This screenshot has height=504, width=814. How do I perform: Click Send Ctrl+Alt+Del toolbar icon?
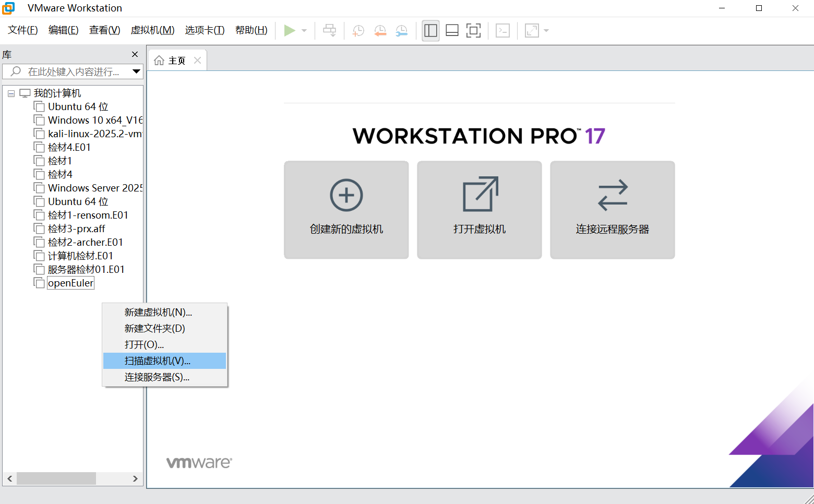click(330, 31)
